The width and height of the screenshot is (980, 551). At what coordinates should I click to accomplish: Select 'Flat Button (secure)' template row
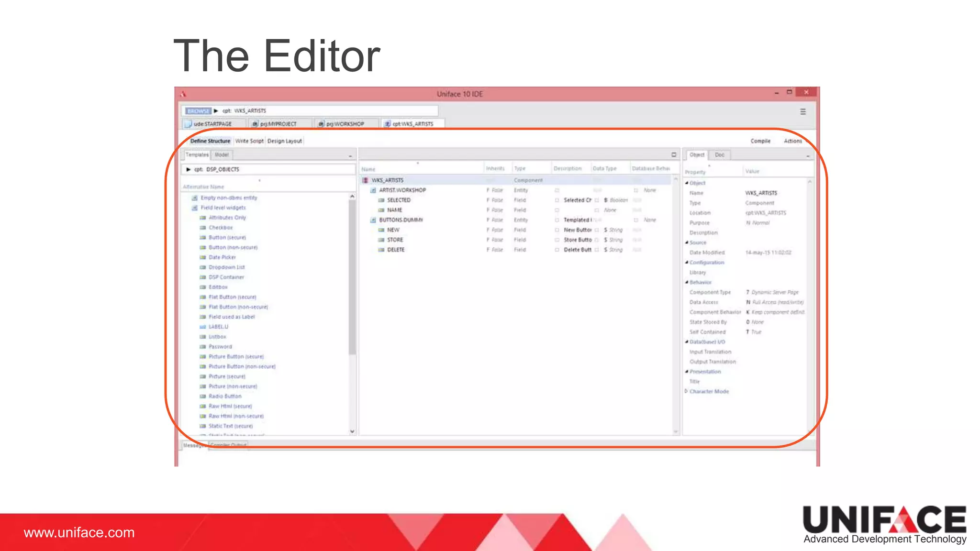click(x=232, y=297)
